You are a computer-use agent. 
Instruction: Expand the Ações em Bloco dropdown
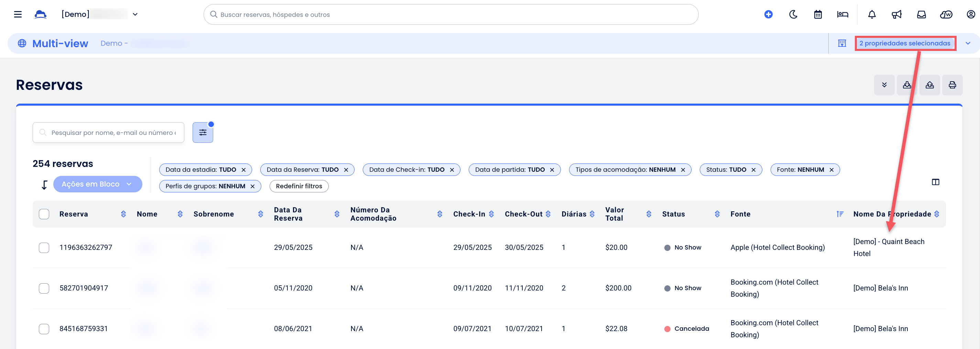[x=97, y=184]
